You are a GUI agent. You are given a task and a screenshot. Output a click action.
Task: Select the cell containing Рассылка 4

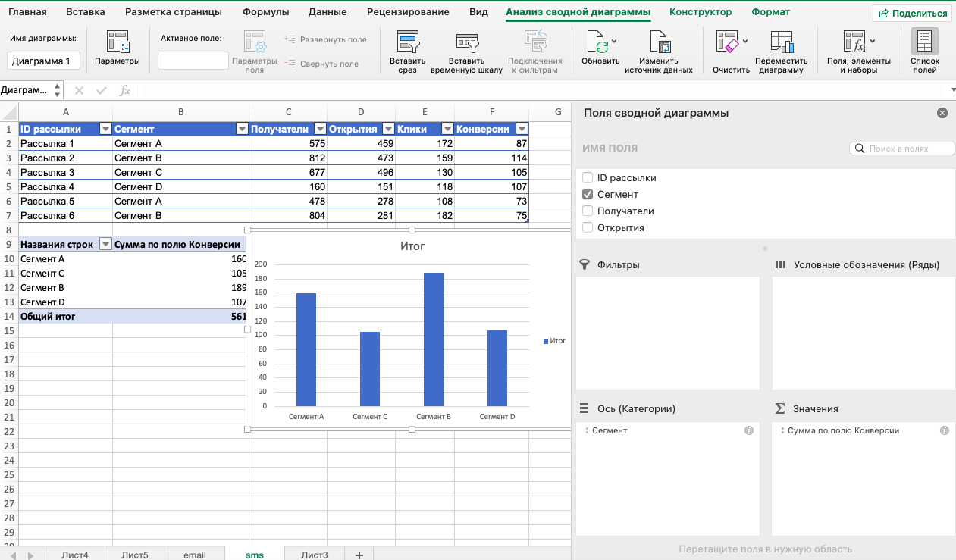(x=65, y=186)
